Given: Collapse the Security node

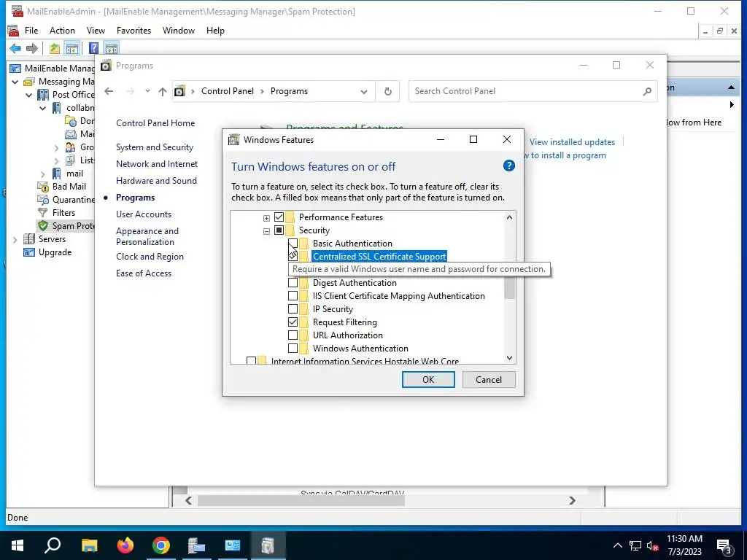Looking at the screenshot, I should (x=266, y=231).
